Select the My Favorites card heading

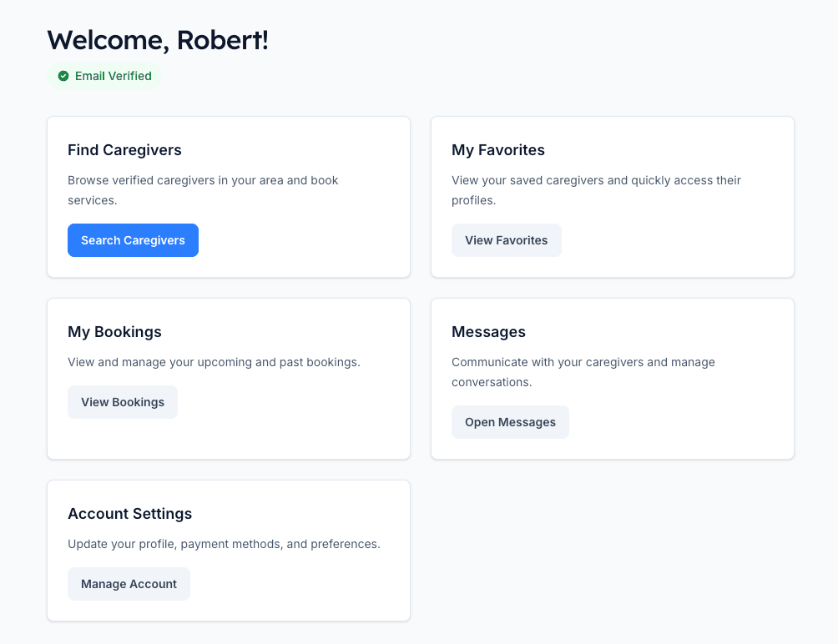click(497, 150)
